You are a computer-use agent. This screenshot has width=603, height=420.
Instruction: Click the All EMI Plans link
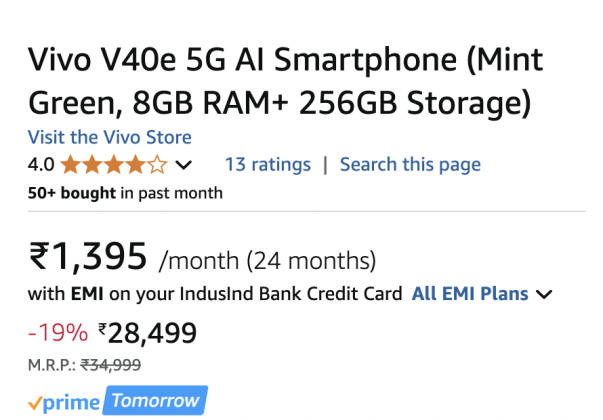tap(470, 294)
